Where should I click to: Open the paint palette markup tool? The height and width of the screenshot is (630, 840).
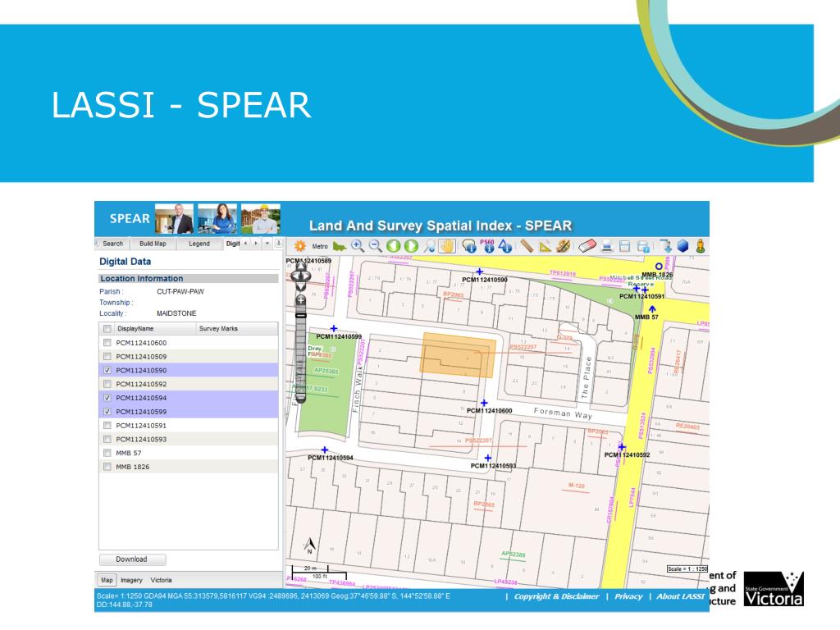[563, 246]
